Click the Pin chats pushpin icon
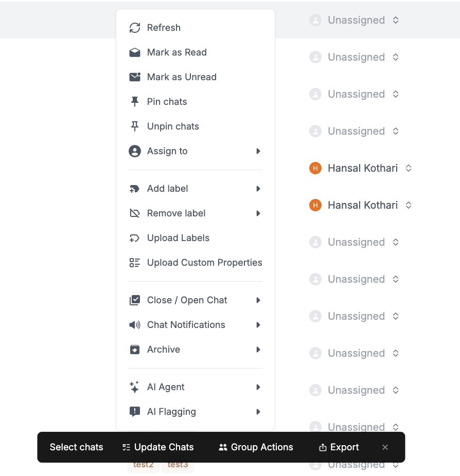Screen dimensions: 460x476 tap(134, 101)
